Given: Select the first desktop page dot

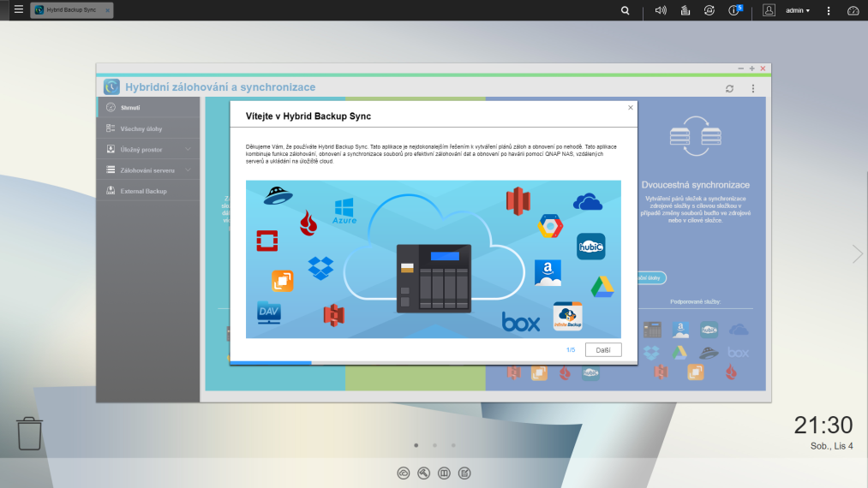Looking at the screenshot, I should 416,445.
